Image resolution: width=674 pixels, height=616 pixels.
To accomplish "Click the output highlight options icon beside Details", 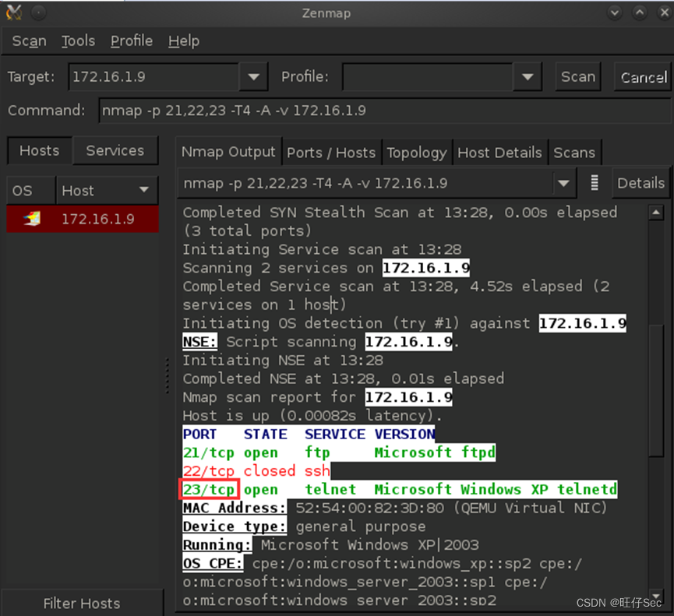I will point(594,183).
